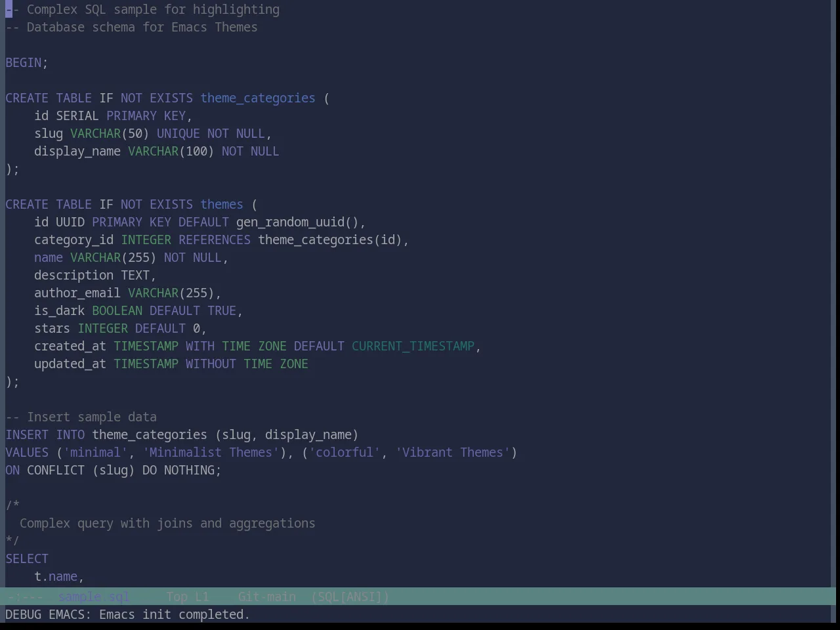The height and width of the screenshot is (630, 840).
Task: Place cursor on the BEGIN; statement
Action: 27,62
